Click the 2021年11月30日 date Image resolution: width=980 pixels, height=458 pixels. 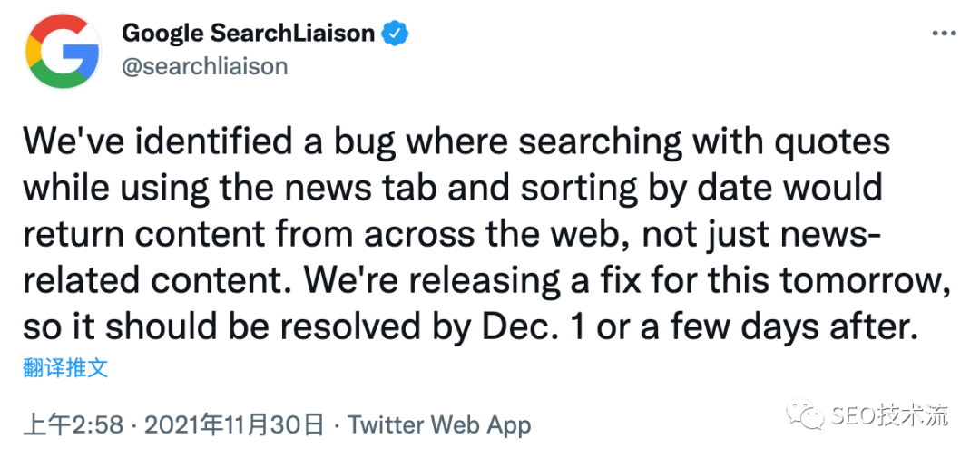click(x=233, y=424)
